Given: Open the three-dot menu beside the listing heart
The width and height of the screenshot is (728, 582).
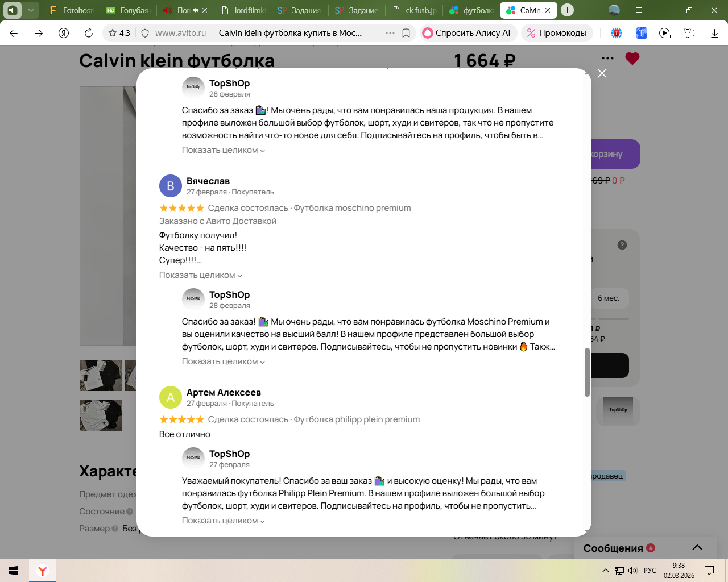Looking at the screenshot, I should (607, 58).
